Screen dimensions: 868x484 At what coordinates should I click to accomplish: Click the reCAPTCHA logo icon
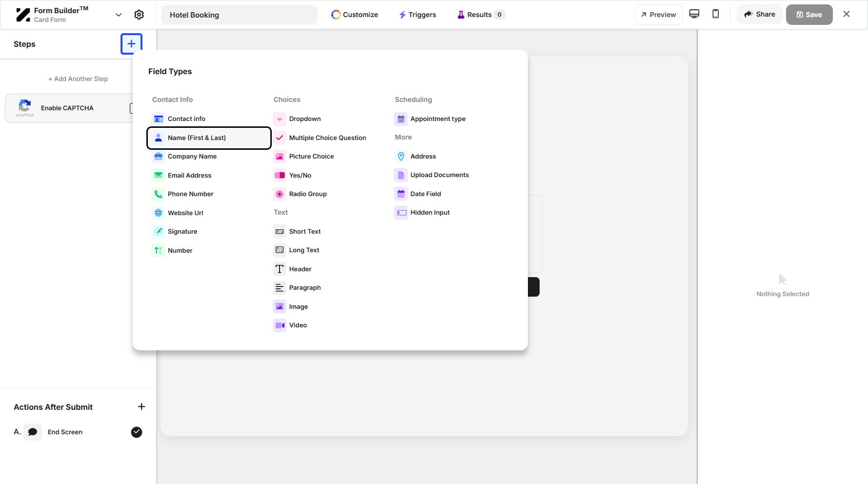pyautogui.click(x=25, y=108)
